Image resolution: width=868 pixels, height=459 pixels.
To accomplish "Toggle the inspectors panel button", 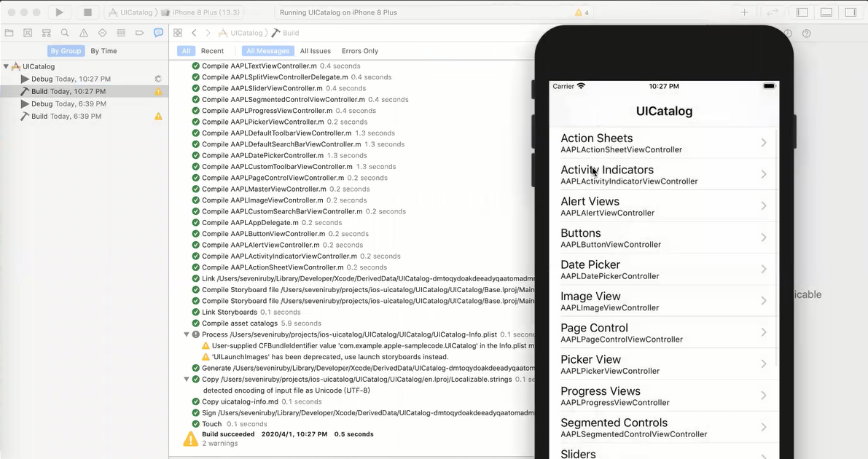I will point(851,12).
